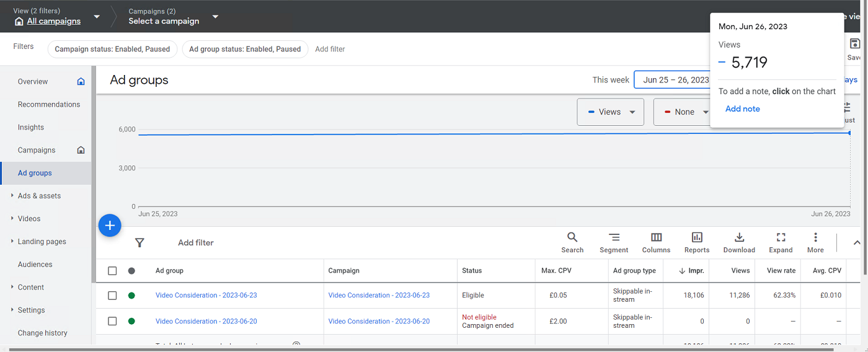Open the More options menu
Viewport: 868px width, 352px height.
pos(815,243)
